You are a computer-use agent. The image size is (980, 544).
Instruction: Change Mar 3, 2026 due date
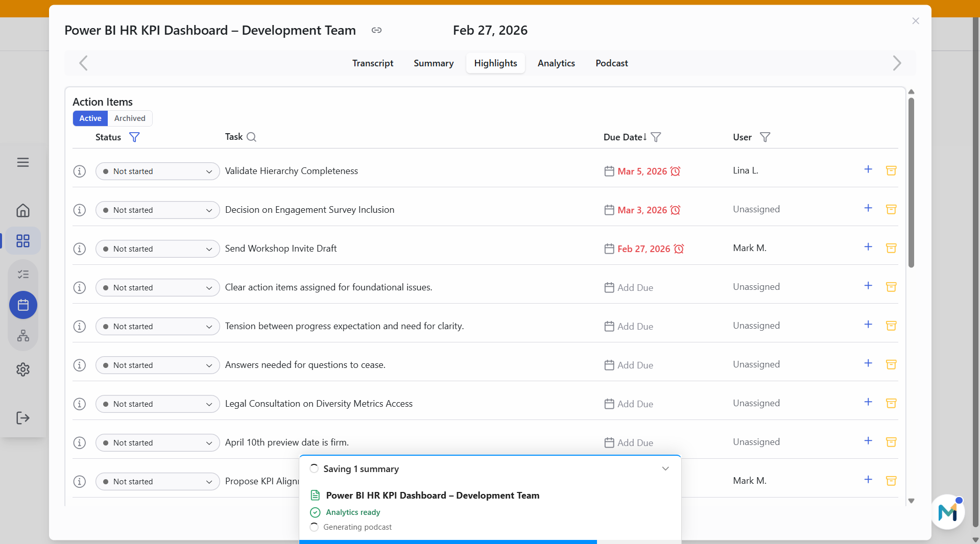(x=642, y=210)
